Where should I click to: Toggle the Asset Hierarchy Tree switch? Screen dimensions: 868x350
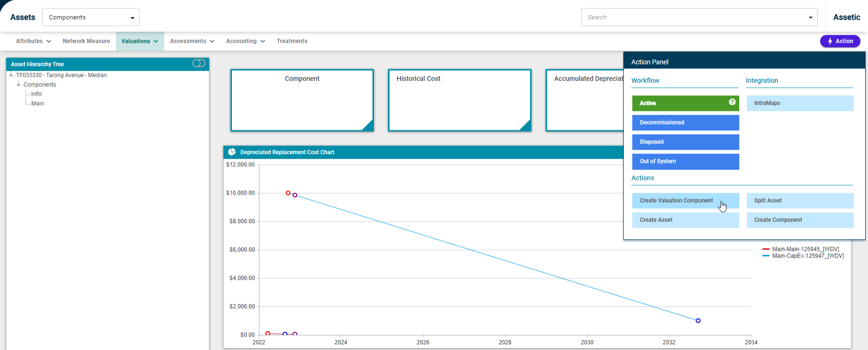point(199,63)
